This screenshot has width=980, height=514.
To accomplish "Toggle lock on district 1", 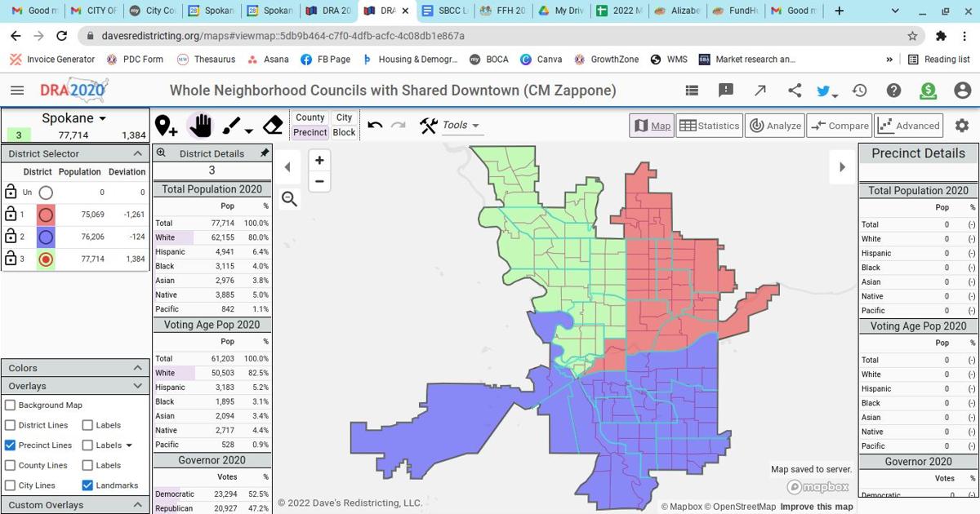I will (11, 215).
